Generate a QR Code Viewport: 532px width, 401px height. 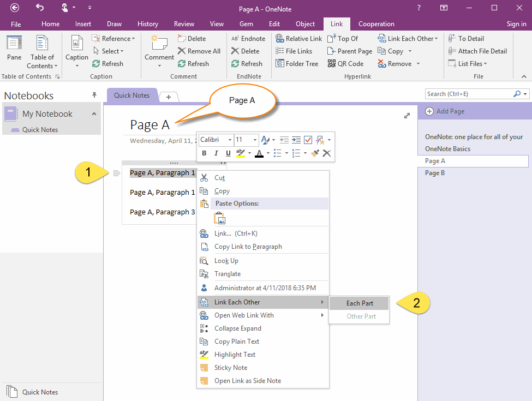(x=345, y=64)
